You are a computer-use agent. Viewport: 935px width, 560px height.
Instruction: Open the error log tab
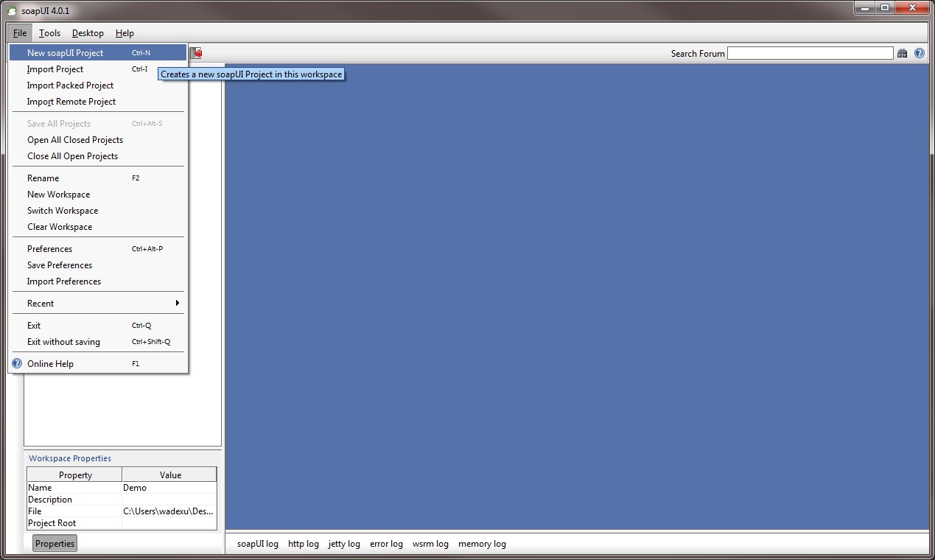coord(386,544)
